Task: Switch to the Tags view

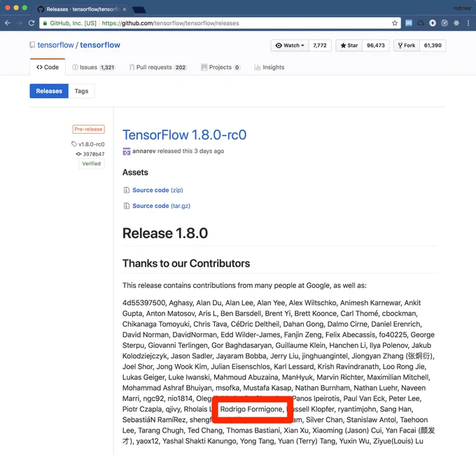Action: [x=81, y=91]
